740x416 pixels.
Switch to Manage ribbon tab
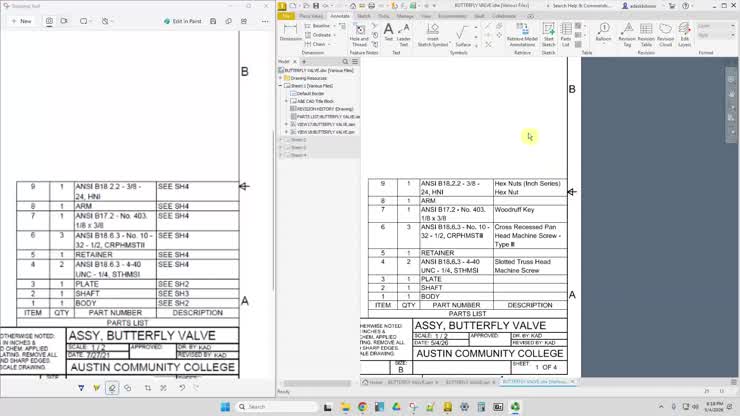pyautogui.click(x=404, y=16)
